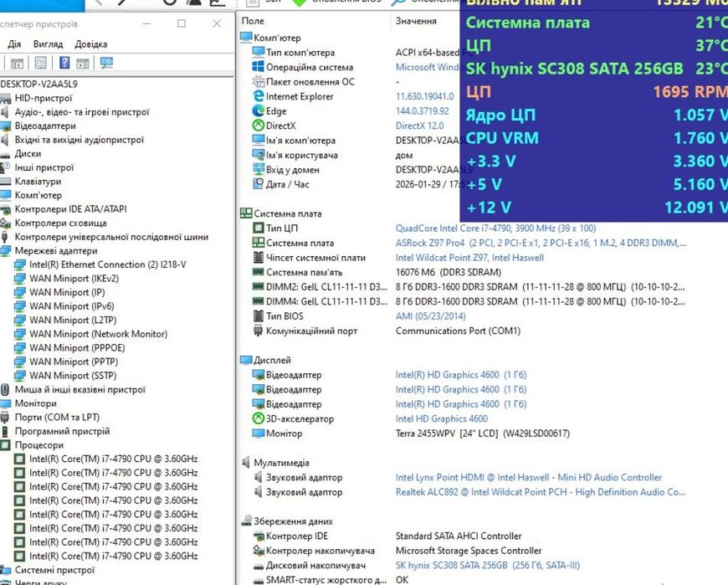Image resolution: width=728 pixels, height=585 pixels.
Task: Select WAN Miniport (IPv6) adapter
Action: tap(71, 306)
